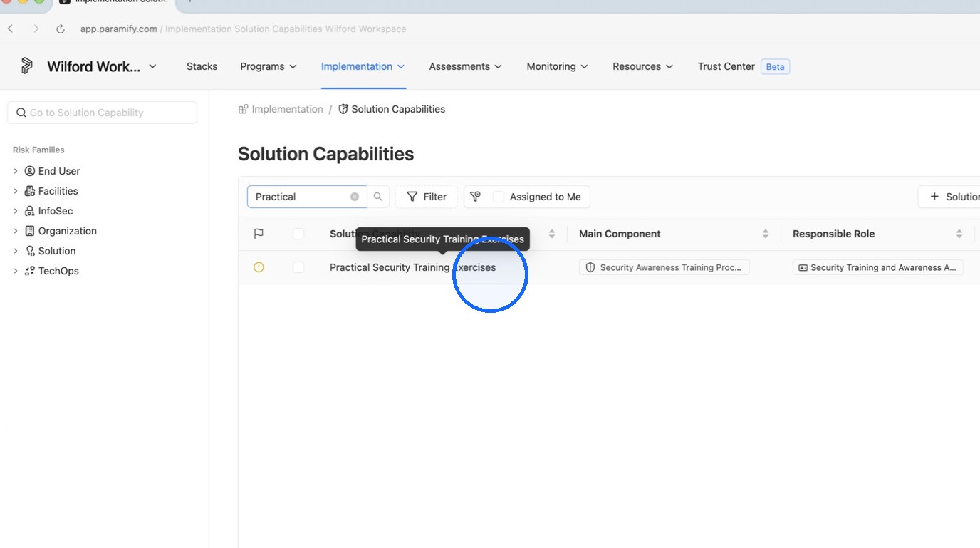Open the Stacks page
Image resolution: width=980 pixels, height=548 pixels.
pyautogui.click(x=202, y=66)
